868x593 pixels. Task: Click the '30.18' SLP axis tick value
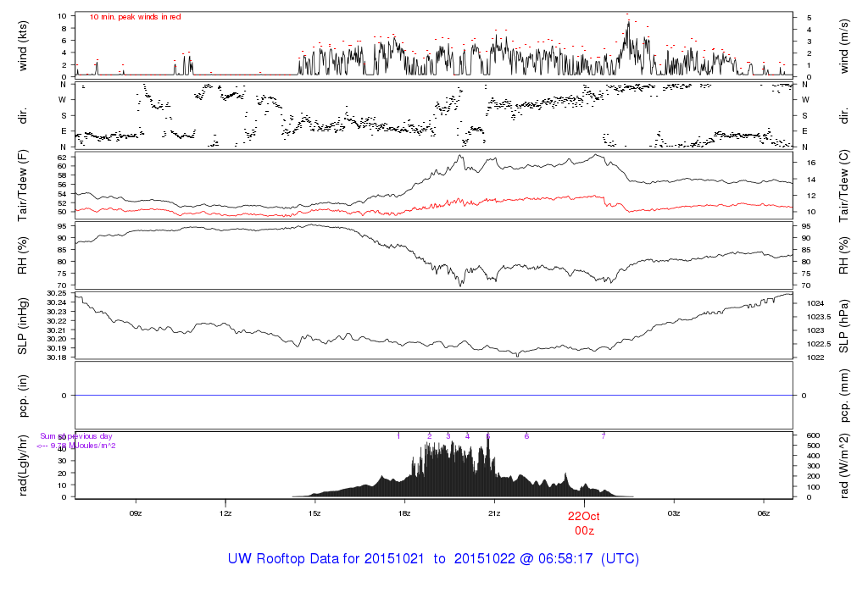(x=58, y=357)
